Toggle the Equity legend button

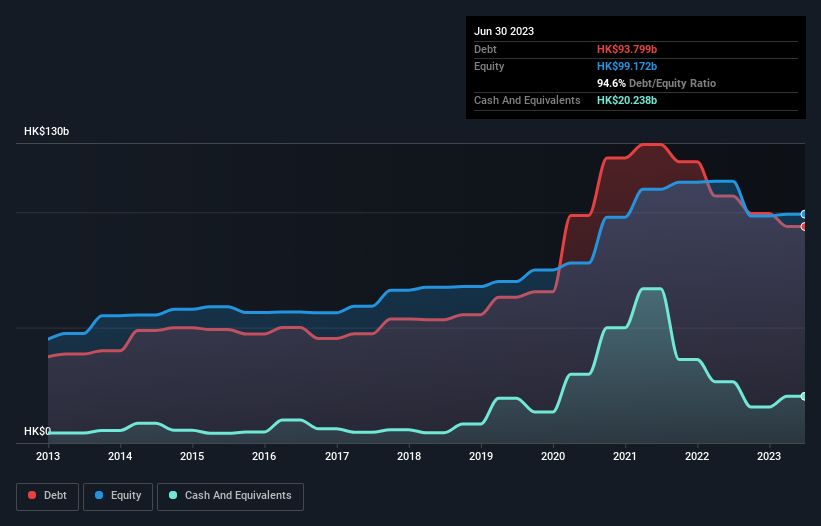click(x=118, y=496)
